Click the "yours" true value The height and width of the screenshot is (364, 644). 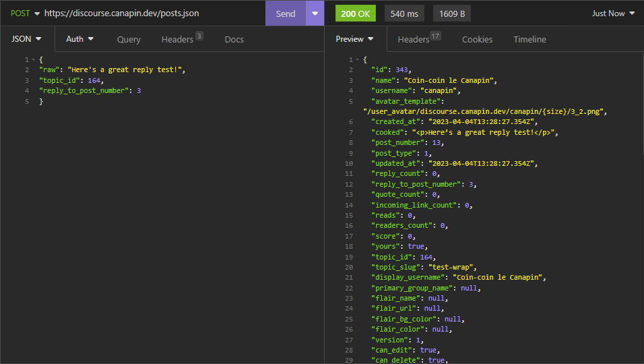click(416, 247)
